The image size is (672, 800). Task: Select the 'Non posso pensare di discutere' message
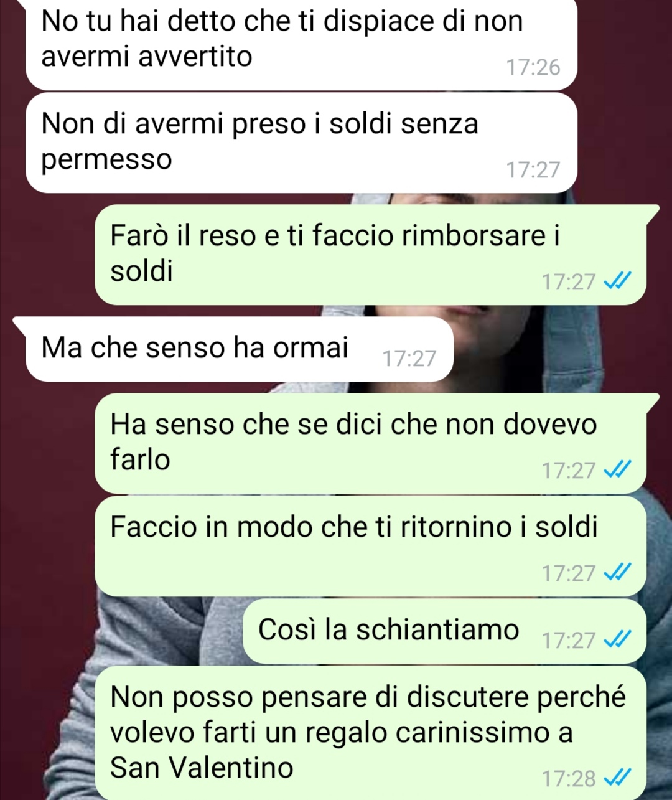click(x=371, y=733)
